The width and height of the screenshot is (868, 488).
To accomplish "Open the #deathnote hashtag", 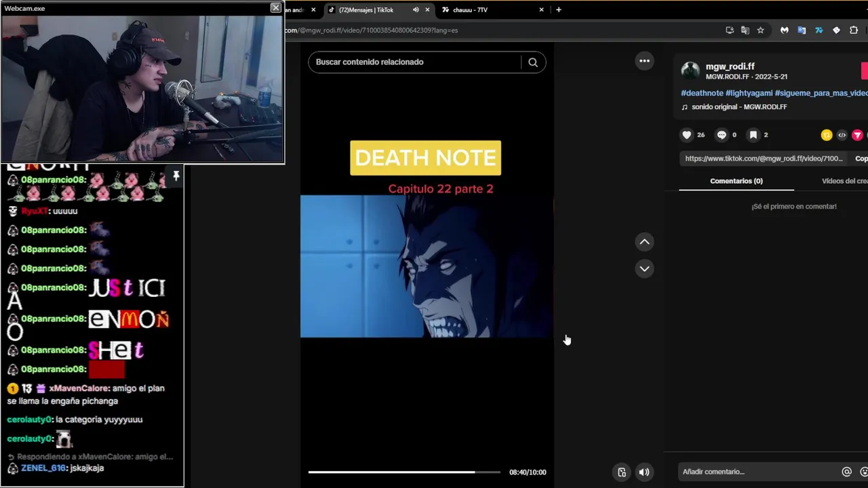I will (702, 93).
